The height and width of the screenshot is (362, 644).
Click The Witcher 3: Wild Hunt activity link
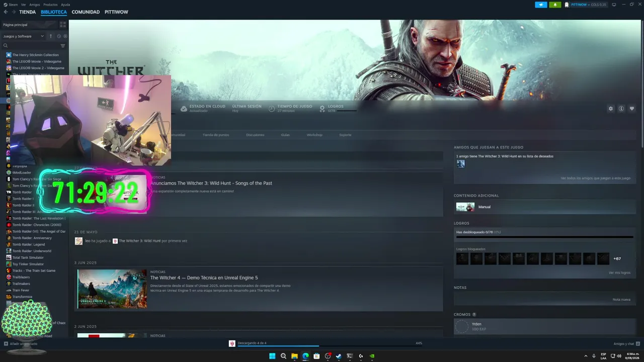click(140, 241)
